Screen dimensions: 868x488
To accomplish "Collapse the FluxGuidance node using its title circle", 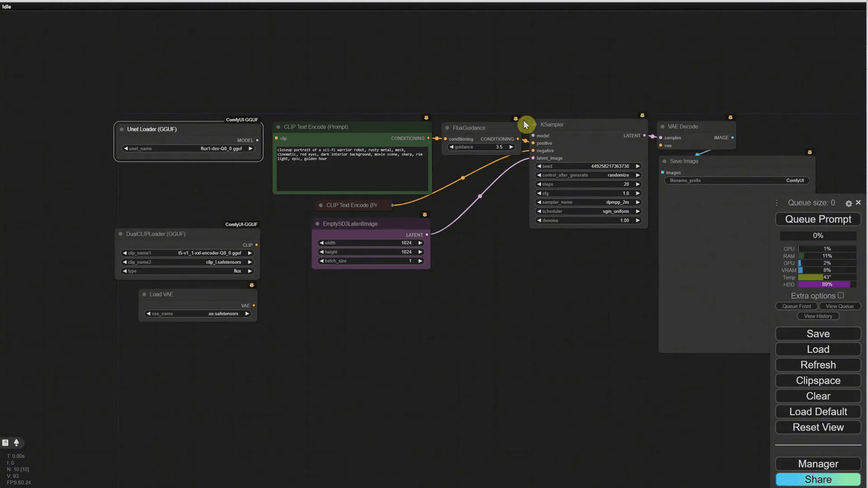I will coord(446,128).
